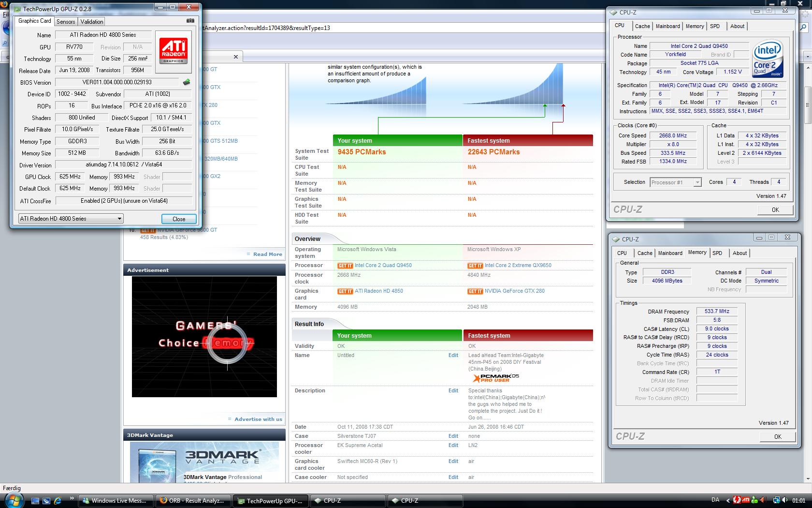
Task: Switch to the Validation tab in GPU-Z
Action: pyautogui.click(x=92, y=22)
